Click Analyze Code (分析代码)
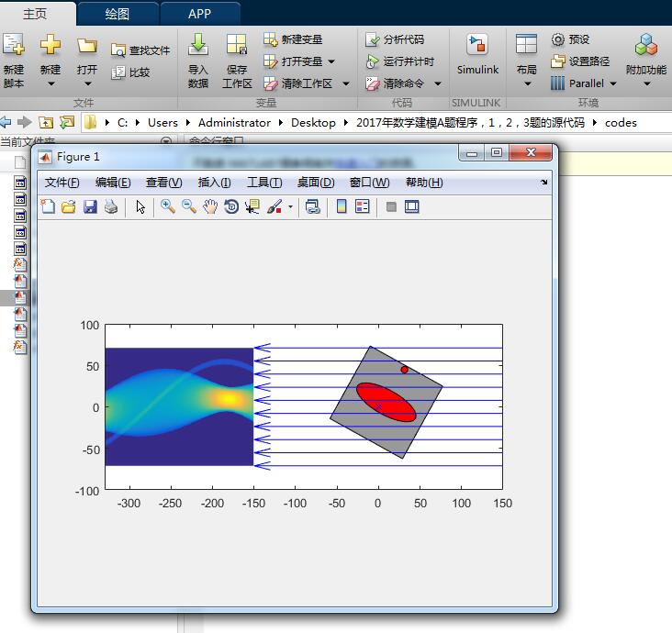Screen dimensions: 672x633 tap(395, 39)
